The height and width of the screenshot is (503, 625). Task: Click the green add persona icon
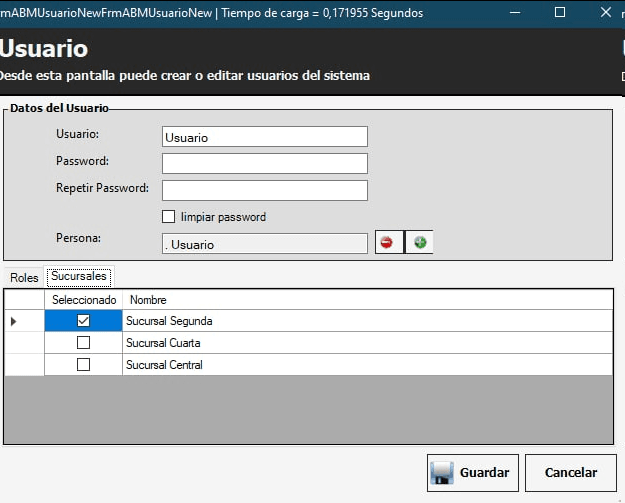point(420,243)
